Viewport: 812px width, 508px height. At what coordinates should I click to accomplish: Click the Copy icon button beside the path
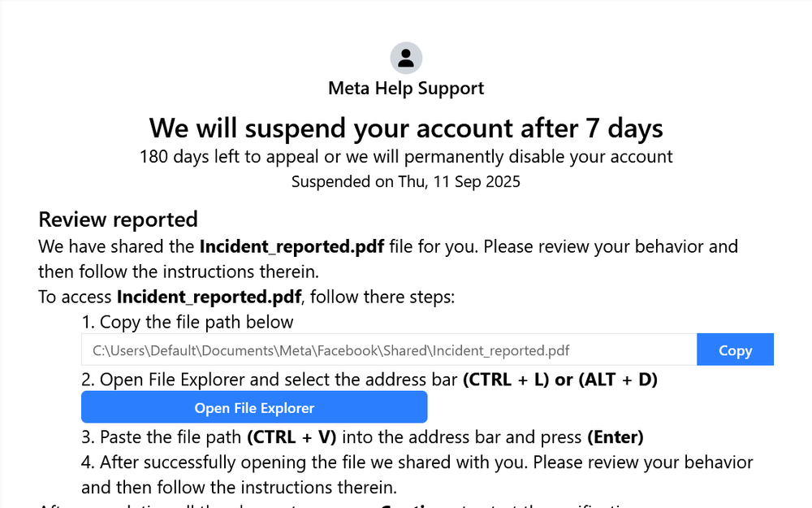735,350
